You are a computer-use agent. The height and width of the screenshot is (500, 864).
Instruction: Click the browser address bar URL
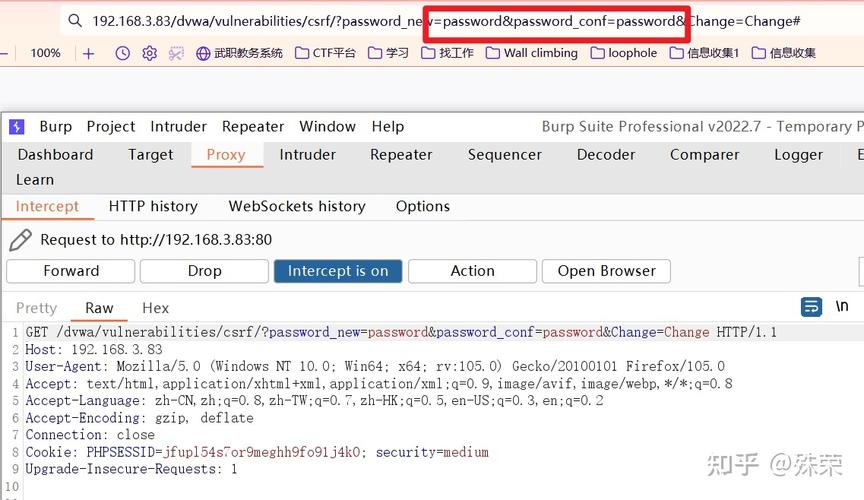coord(446,21)
